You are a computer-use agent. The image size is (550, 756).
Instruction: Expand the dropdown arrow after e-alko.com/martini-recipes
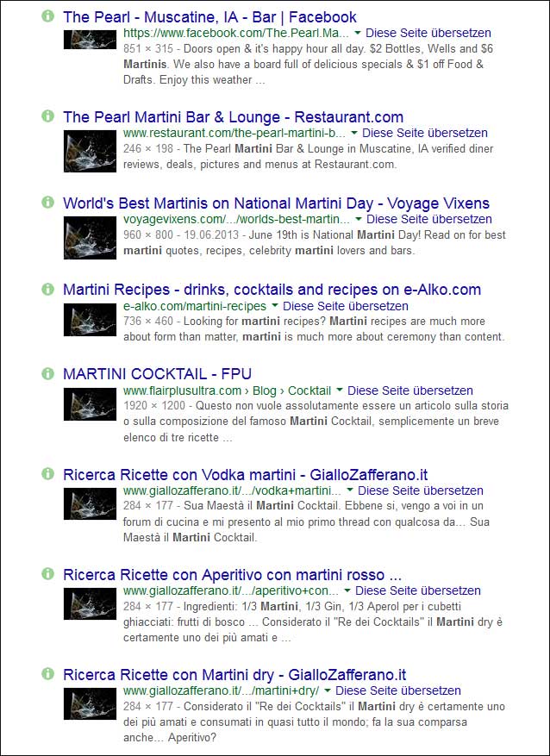pos(275,306)
